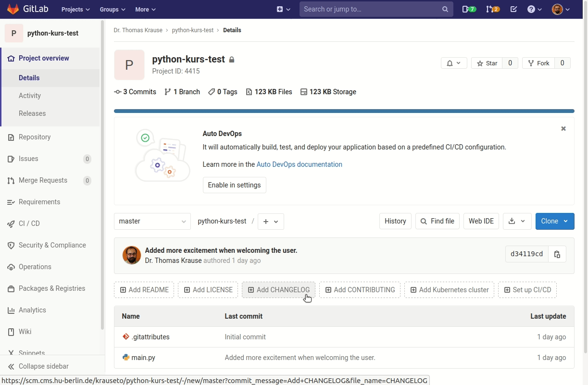Open the To-Do list checkmark icon

tap(513, 9)
